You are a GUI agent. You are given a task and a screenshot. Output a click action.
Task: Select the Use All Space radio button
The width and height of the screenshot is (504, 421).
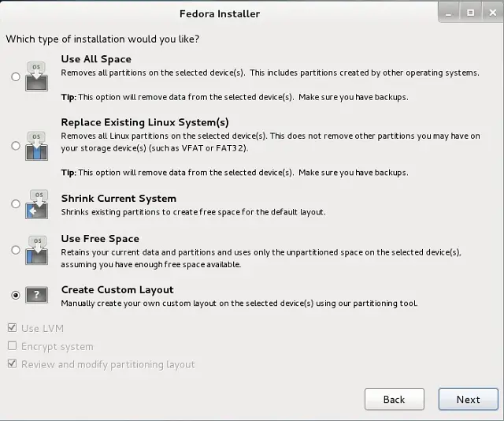(16, 76)
